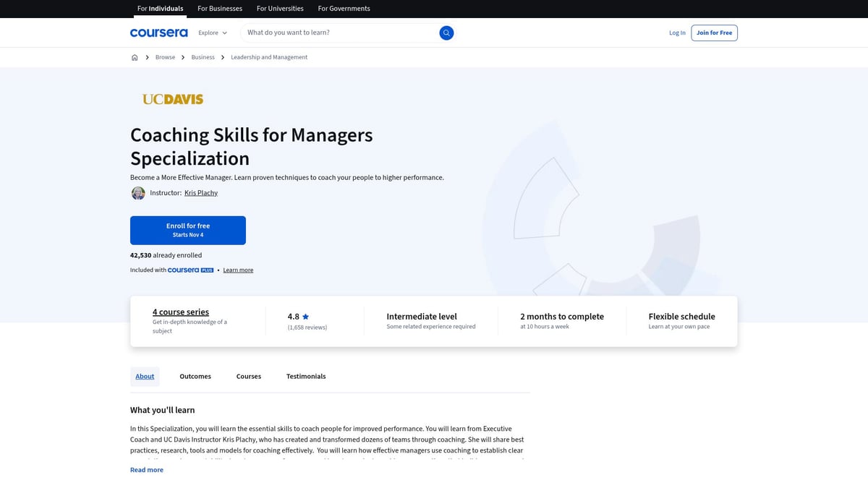Click the Coursera Plus badge
The image size is (868, 488).
point(190,270)
